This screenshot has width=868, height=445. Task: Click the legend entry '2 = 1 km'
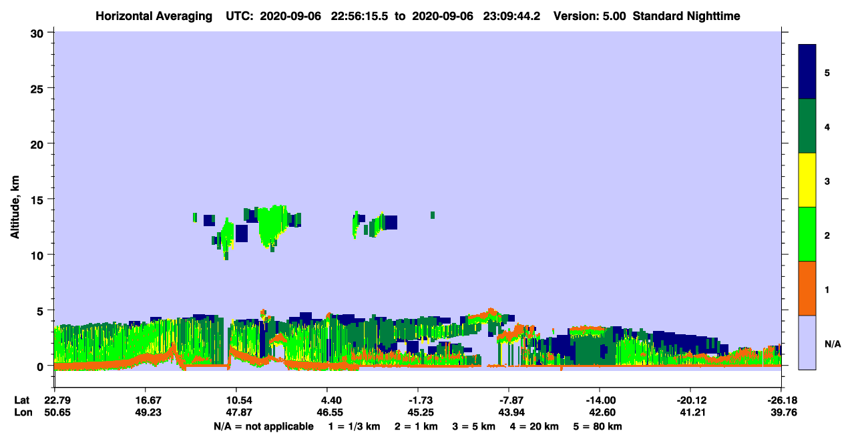pyautogui.click(x=416, y=426)
